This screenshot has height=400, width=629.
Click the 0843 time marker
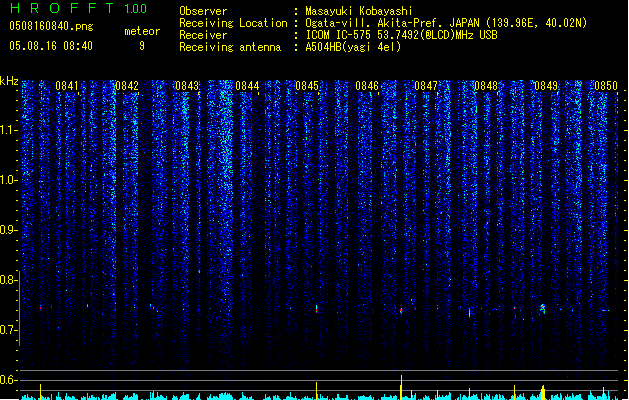(187, 85)
